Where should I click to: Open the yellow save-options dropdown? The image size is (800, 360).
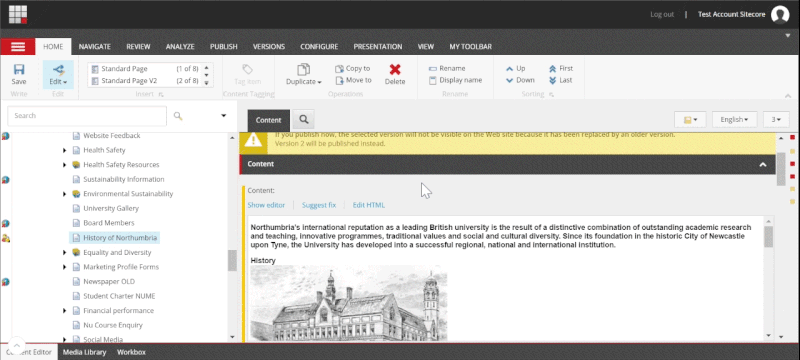click(x=690, y=119)
